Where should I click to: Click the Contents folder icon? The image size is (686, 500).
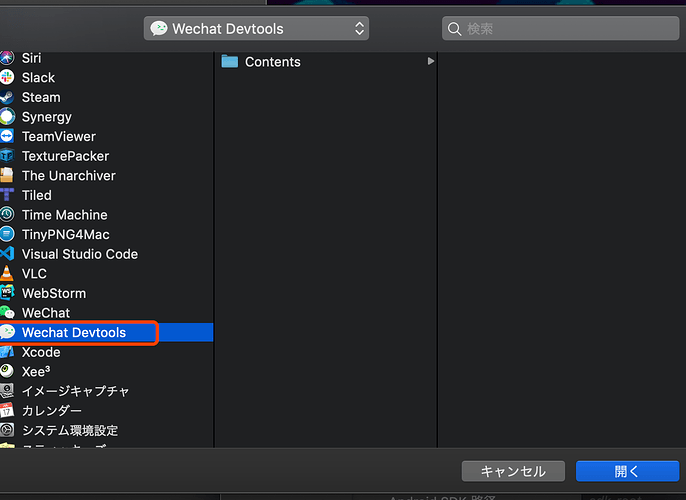[x=230, y=61]
